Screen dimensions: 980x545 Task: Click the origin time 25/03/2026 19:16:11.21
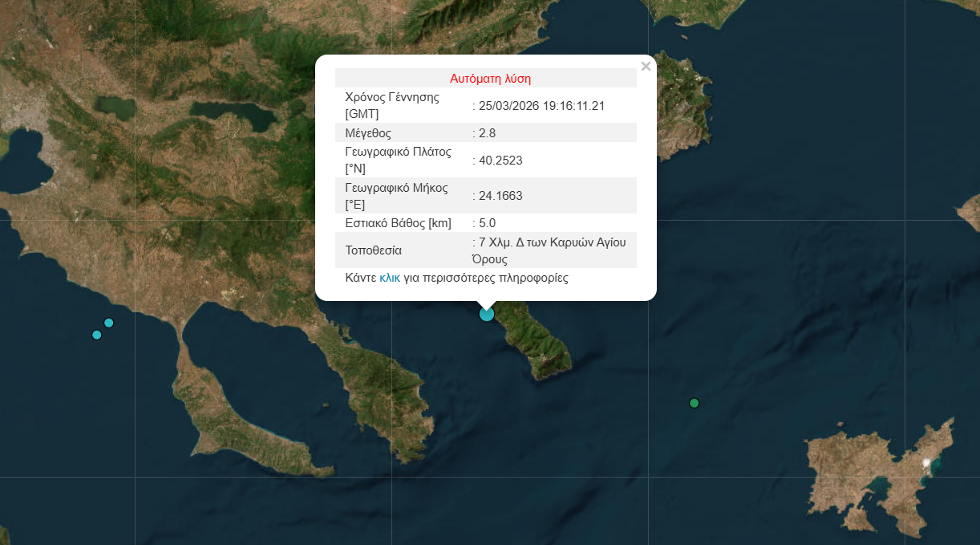541,106
